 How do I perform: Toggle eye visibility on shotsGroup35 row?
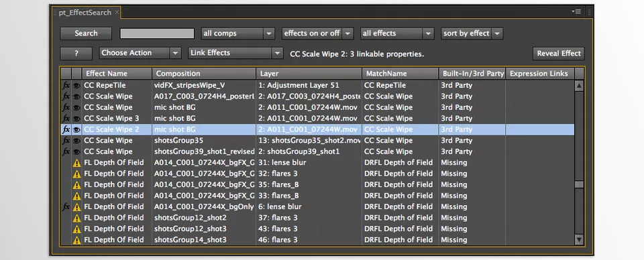click(x=76, y=141)
